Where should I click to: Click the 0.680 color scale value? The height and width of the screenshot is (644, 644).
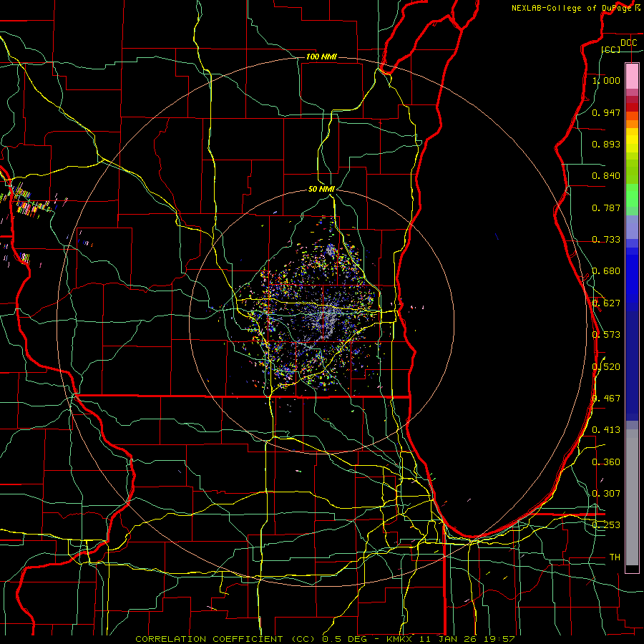tap(606, 271)
